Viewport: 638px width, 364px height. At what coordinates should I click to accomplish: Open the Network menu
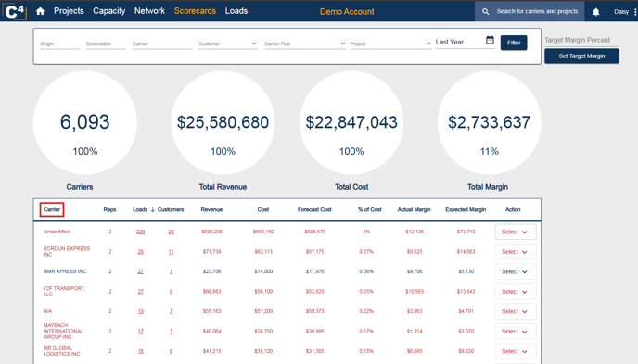tap(149, 11)
